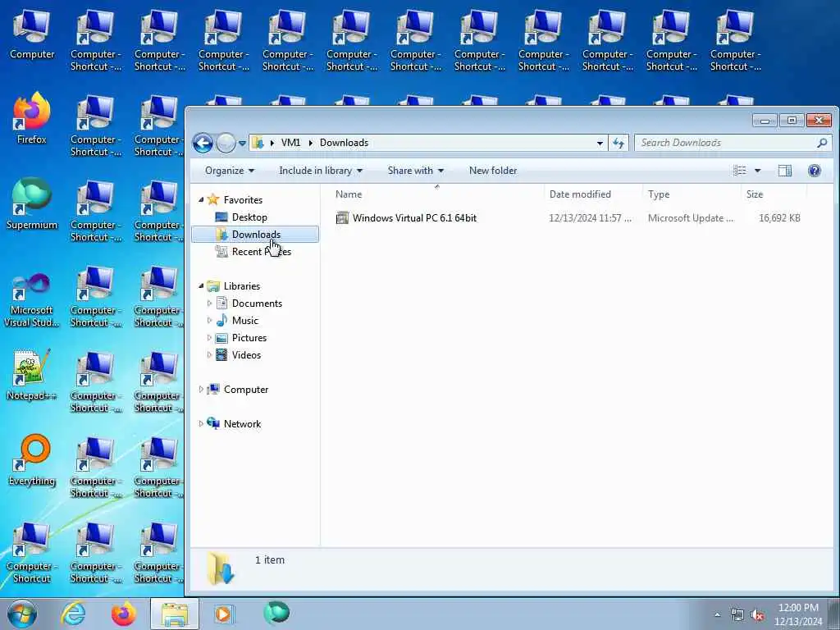Select Network in the navigation pane
Viewport: 840px width, 630px height.
coord(242,424)
